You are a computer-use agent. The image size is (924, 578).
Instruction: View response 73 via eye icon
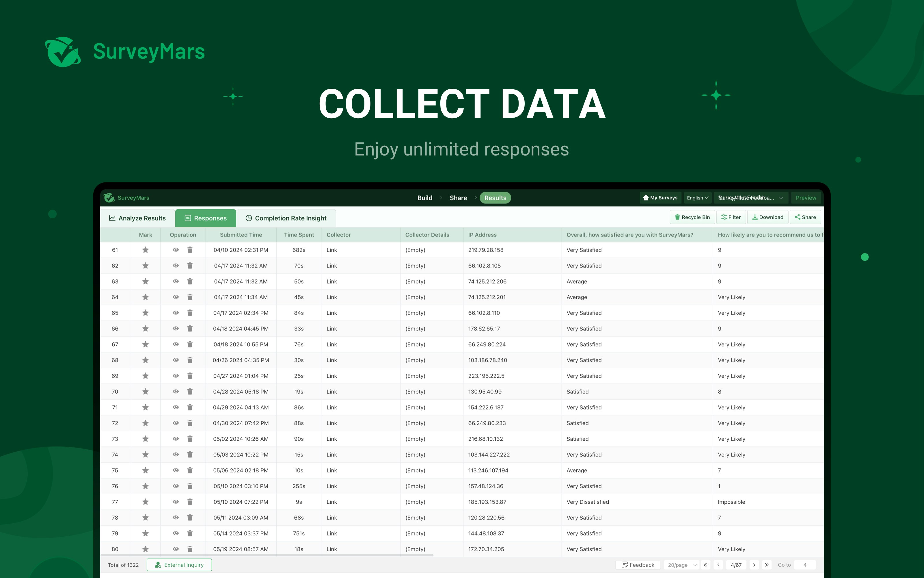click(x=176, y=439)
